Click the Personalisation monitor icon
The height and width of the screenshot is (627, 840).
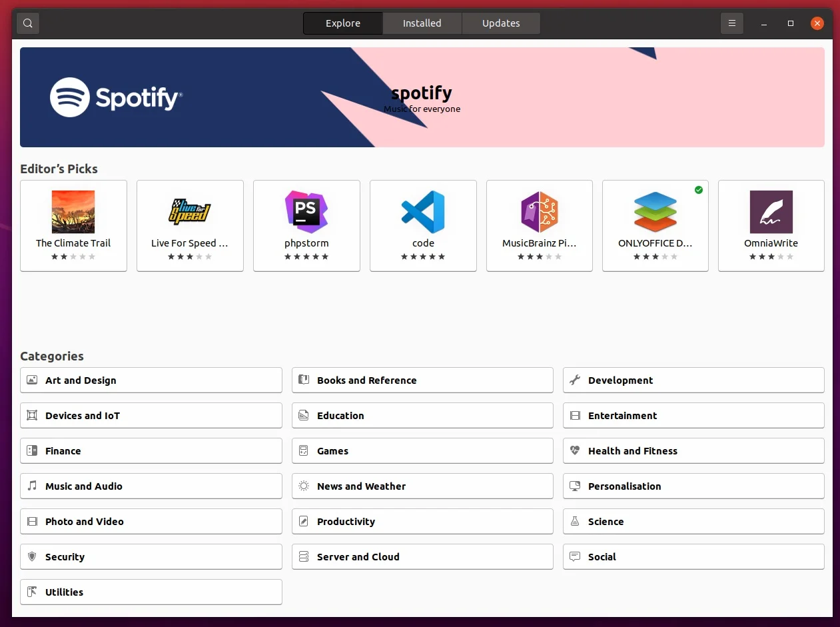(x=575, y=486)
